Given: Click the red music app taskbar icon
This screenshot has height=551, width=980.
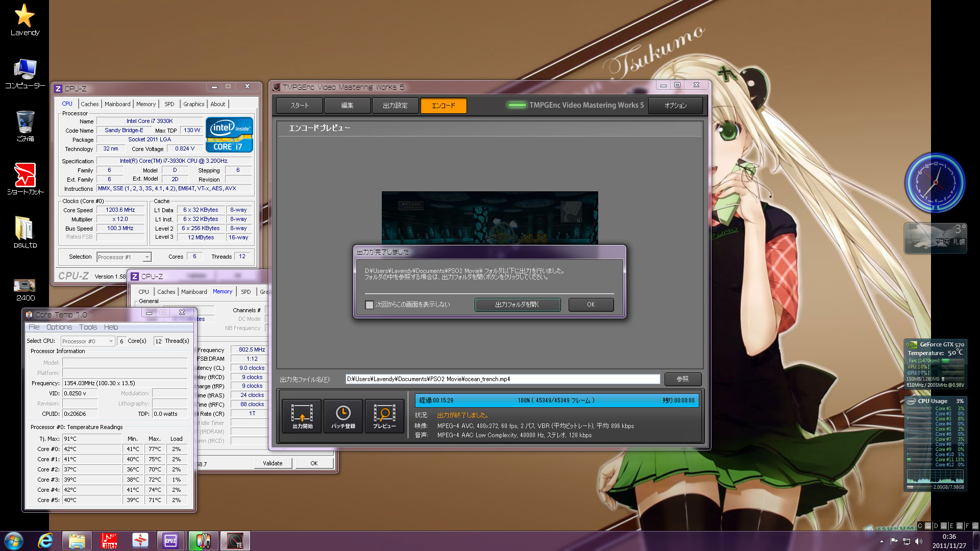Looking at the screenshot, I should 109,541.
